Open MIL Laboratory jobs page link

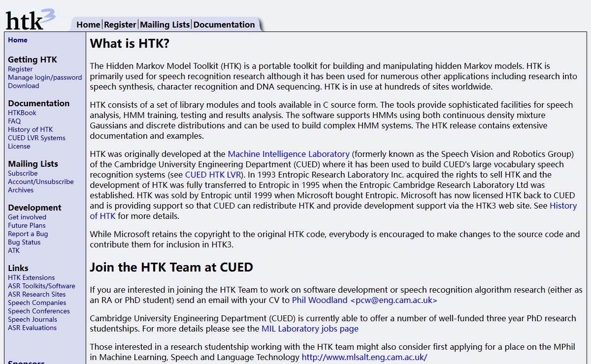[x=310, y=329]
